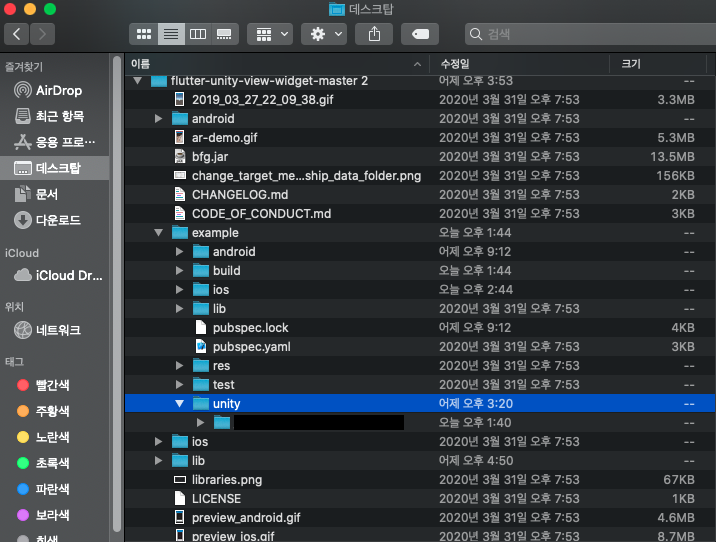Select the pubspec.lock file icon

(x=201, y=328)
